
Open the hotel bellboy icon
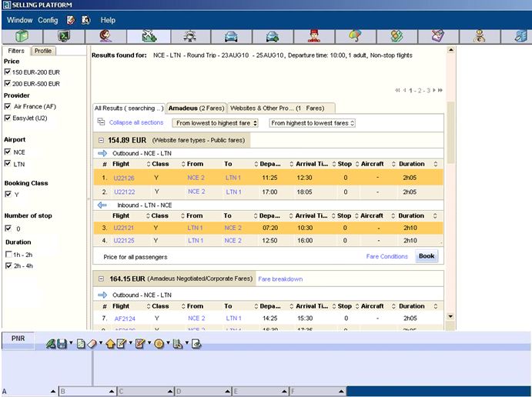coord(314,36)
